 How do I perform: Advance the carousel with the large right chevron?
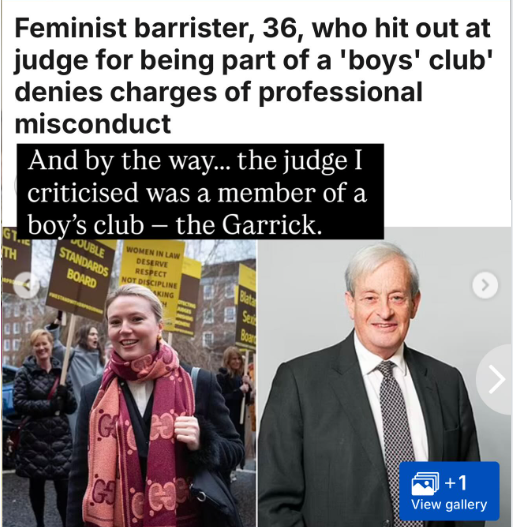(x=496, y=379)
